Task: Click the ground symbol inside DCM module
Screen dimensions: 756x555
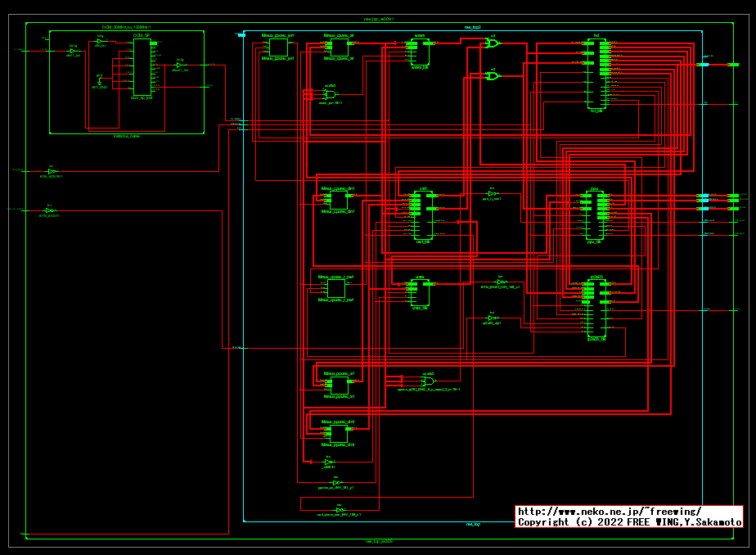Action: click(99, 80)
